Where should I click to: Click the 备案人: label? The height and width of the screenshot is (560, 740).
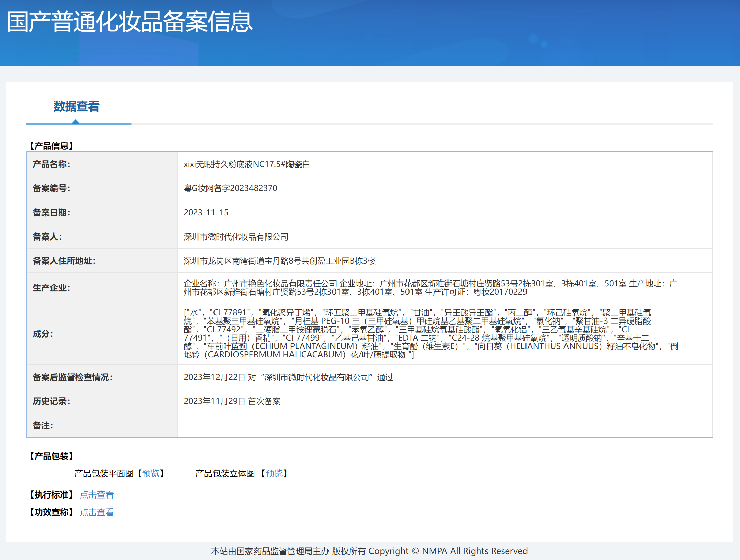[47, 237]
